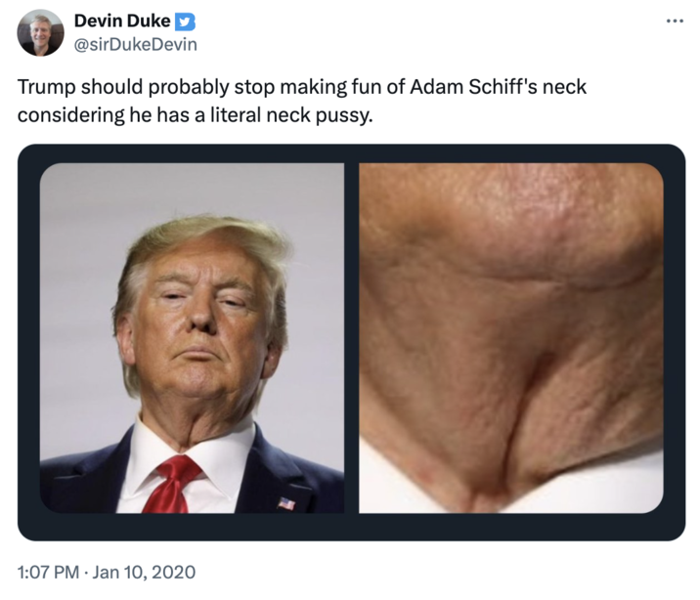Click the Jan 10, 2020 date

pos(144,572)
